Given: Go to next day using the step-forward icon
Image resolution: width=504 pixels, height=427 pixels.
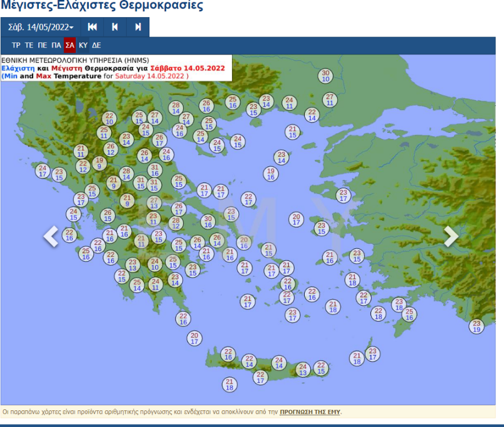Looking at the screenshot, I should pos(138,27).
